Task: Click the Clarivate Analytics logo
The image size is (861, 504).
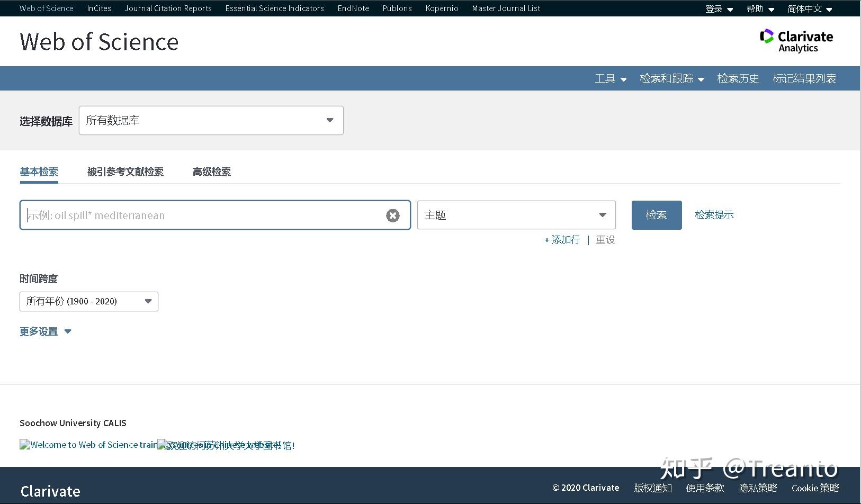Action: (796, 41)
